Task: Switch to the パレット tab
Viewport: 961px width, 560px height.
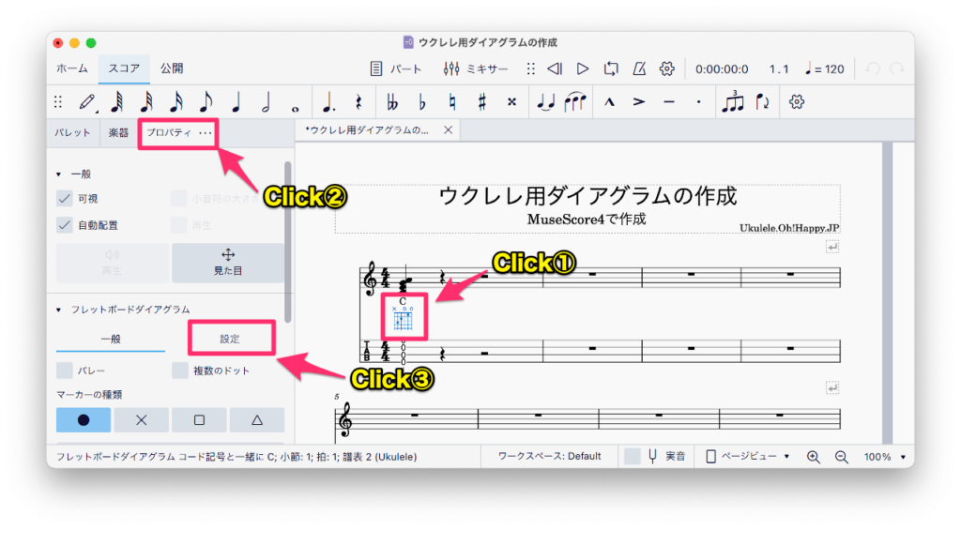Action: pyautogui.click(x=72, y=133)
